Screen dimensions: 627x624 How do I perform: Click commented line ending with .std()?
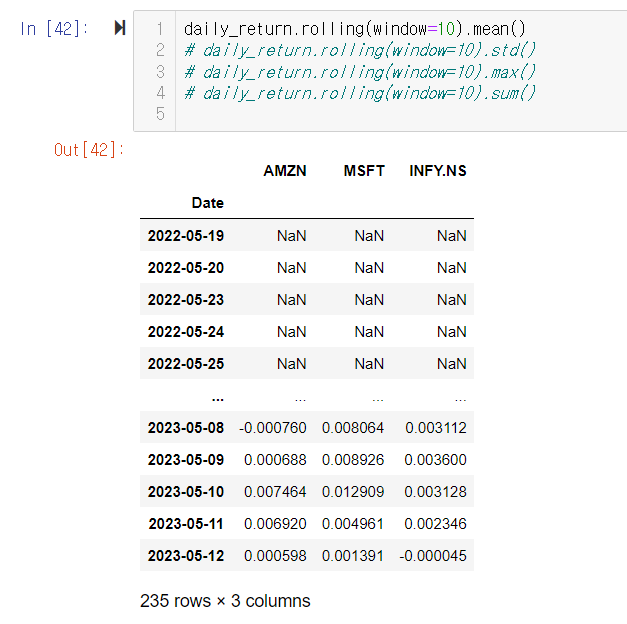point(359,50)
